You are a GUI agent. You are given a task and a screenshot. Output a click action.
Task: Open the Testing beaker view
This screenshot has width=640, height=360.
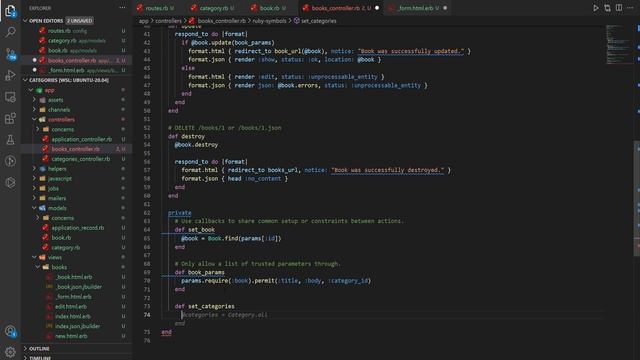tap(10, 140)
